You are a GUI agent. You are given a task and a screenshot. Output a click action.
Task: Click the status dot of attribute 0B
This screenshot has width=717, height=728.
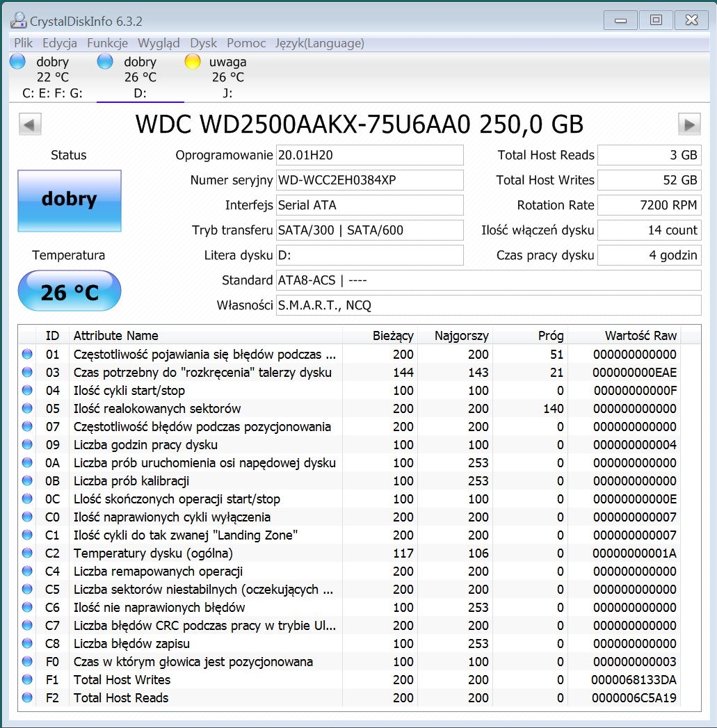(x=27, y=481)
